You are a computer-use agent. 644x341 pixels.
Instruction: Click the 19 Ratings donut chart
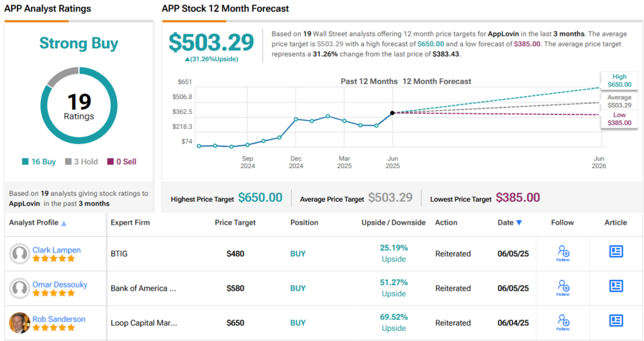79,106
